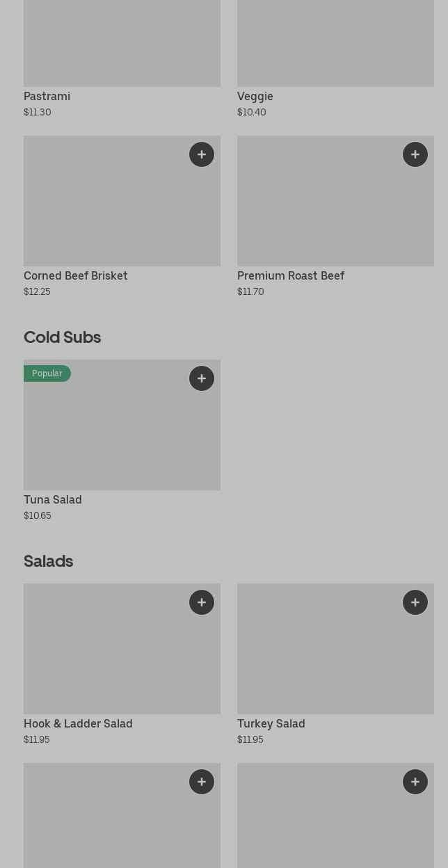Open the Veggie item title

(x=255, y=96)
